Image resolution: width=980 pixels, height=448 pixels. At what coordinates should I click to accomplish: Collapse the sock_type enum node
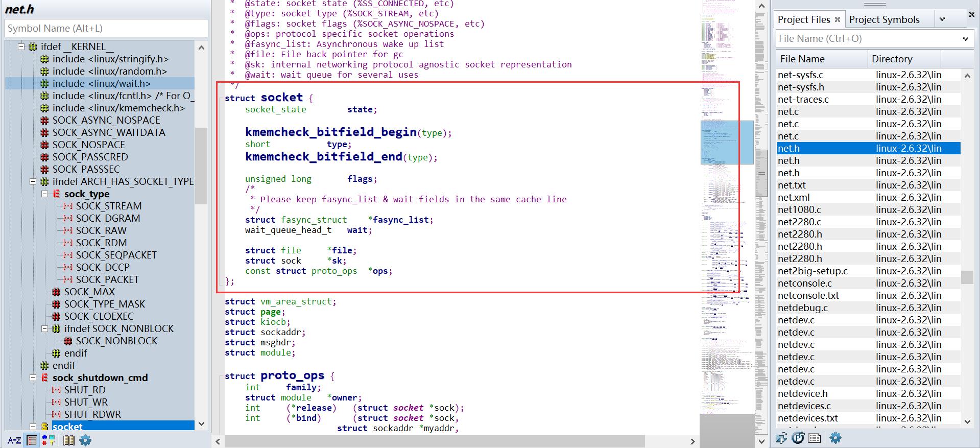coord(44,194)
